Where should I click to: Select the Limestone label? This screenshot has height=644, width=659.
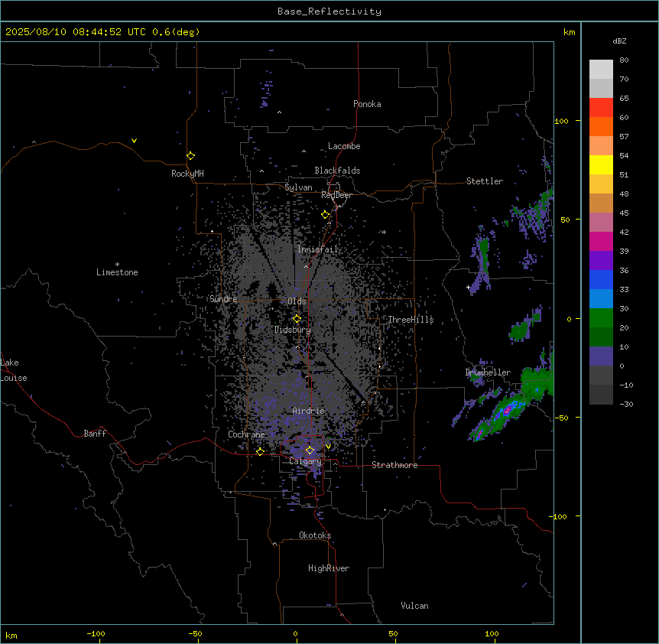[117, 272]
